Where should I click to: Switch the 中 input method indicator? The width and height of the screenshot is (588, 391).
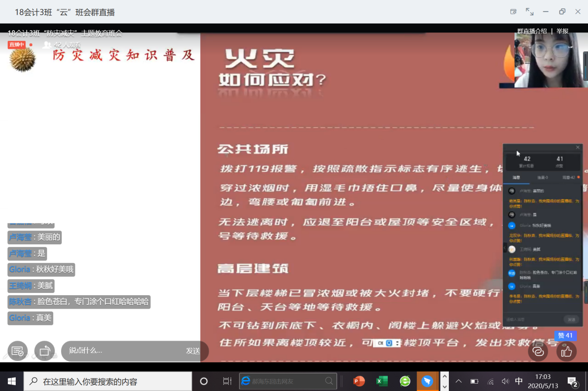pyautogui.click(x=519, y=381)
